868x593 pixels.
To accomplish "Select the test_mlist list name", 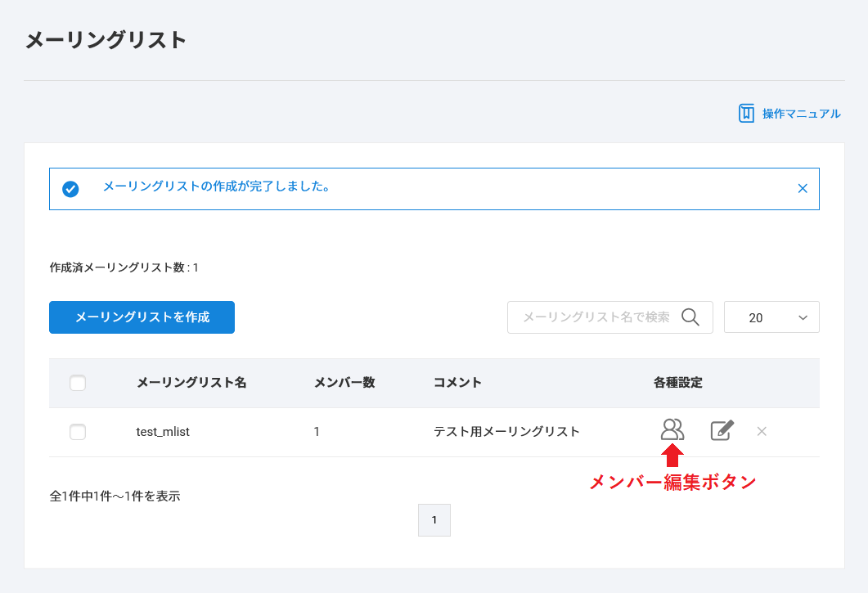I will [x=163, y=432].
